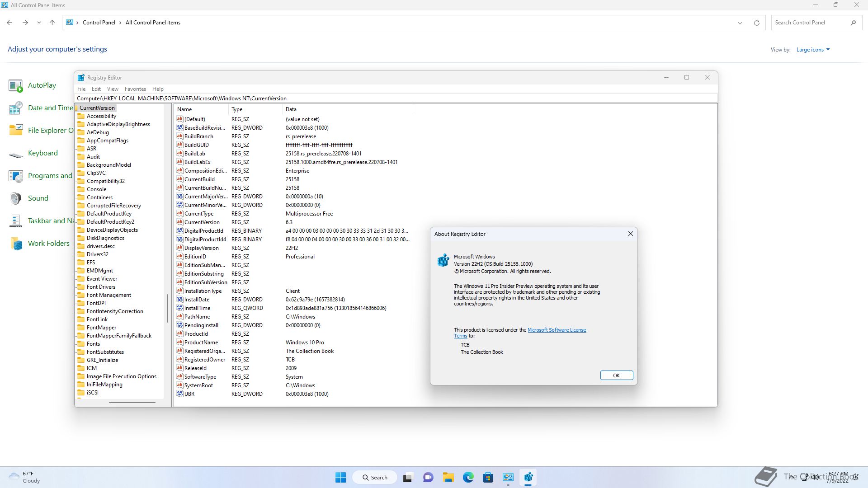Select the RegisteredOwner value row

point(293,360)
